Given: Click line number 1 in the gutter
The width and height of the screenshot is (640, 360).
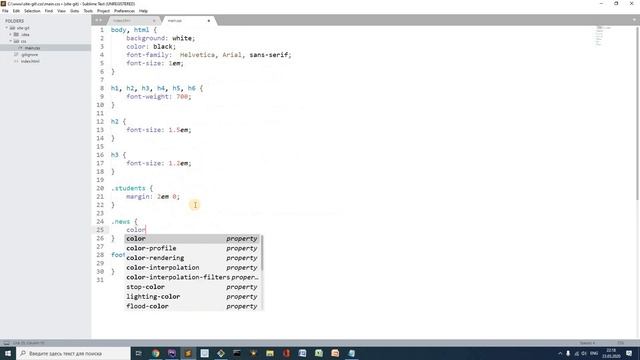Looking at the screenshot, I should pos(102,30).
